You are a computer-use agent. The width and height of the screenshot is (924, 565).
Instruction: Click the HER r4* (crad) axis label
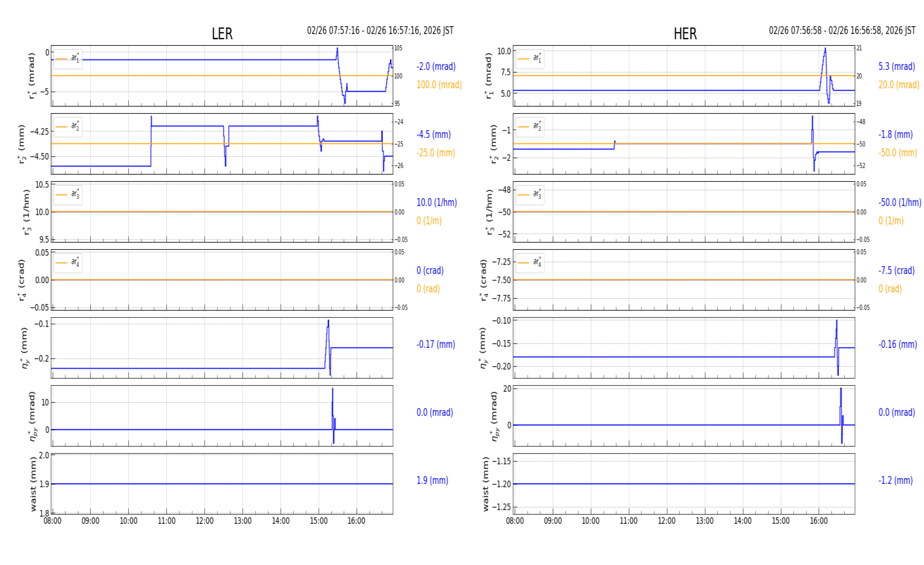(x=484, y=280)
